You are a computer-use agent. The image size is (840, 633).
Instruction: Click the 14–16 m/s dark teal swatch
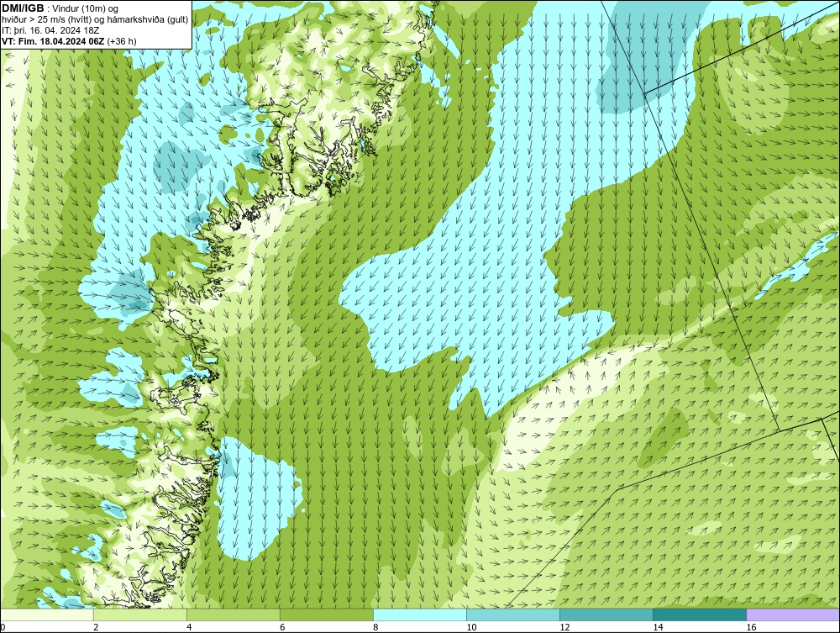[700, 615]
